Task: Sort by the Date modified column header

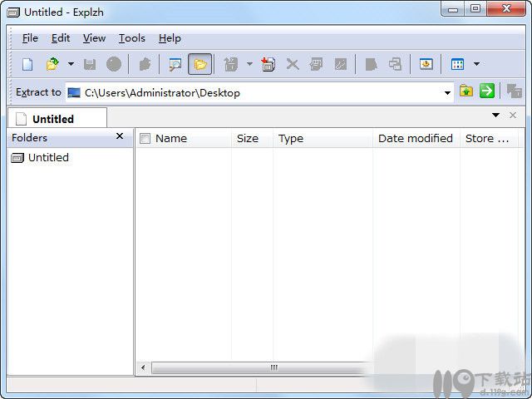Action: click(416, 139)
